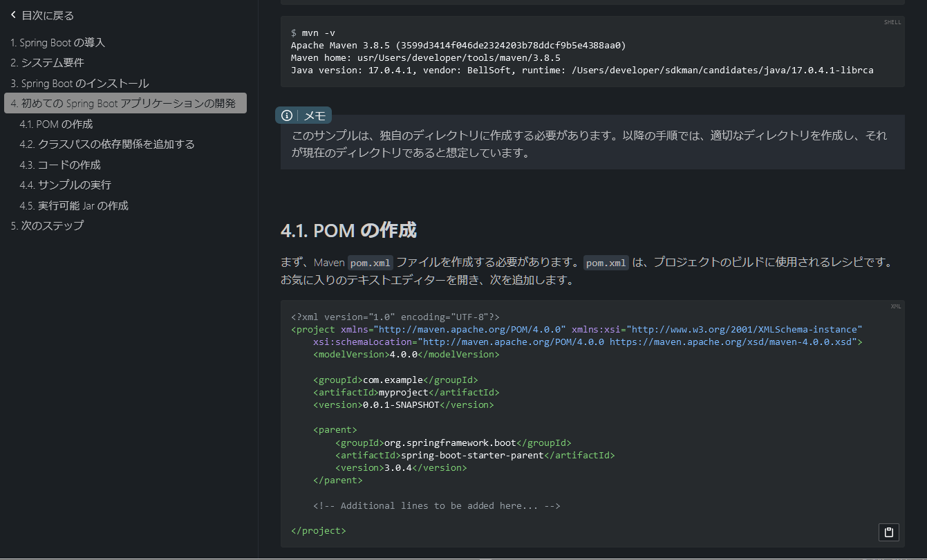Viewport: 927px width, 560px height.
Task: Go to '4.4. サンプルの実行' subsection
Action: point(66,185)
